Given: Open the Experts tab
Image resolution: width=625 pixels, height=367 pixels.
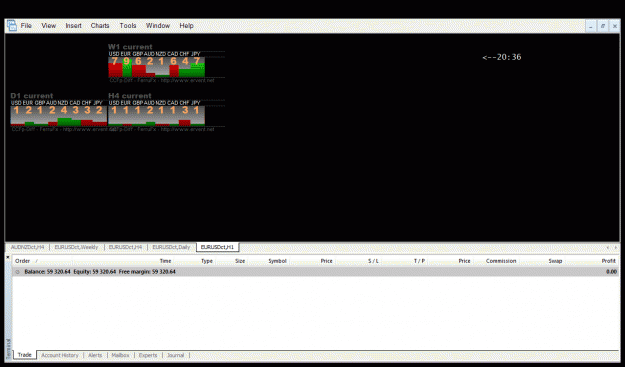Looking at the screenshot, I should (x=148, y=355).
